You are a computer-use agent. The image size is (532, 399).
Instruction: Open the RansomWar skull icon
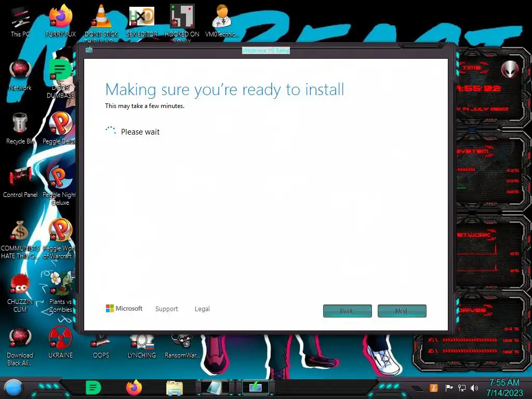click(182, 347)
